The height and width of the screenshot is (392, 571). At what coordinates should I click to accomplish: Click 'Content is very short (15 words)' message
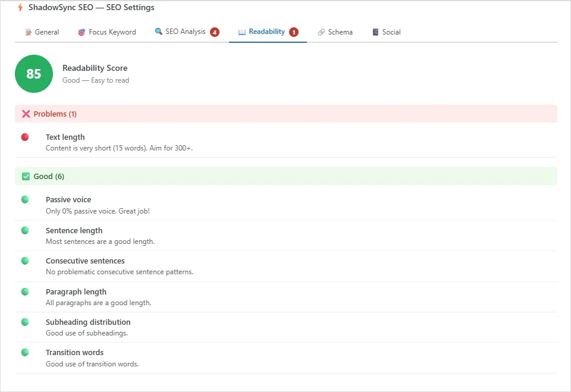point(119,148)
